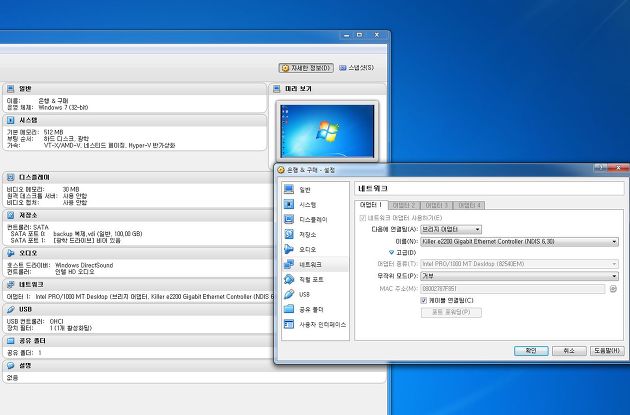
Task: Open 오디오 category in settings sidebar
Action: (315, 249)
